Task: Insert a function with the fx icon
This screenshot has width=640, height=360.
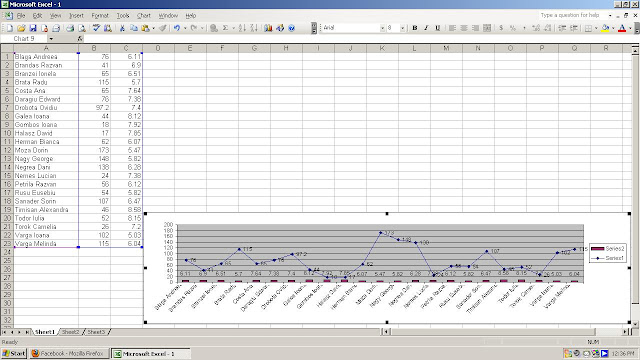Action: 80,39
